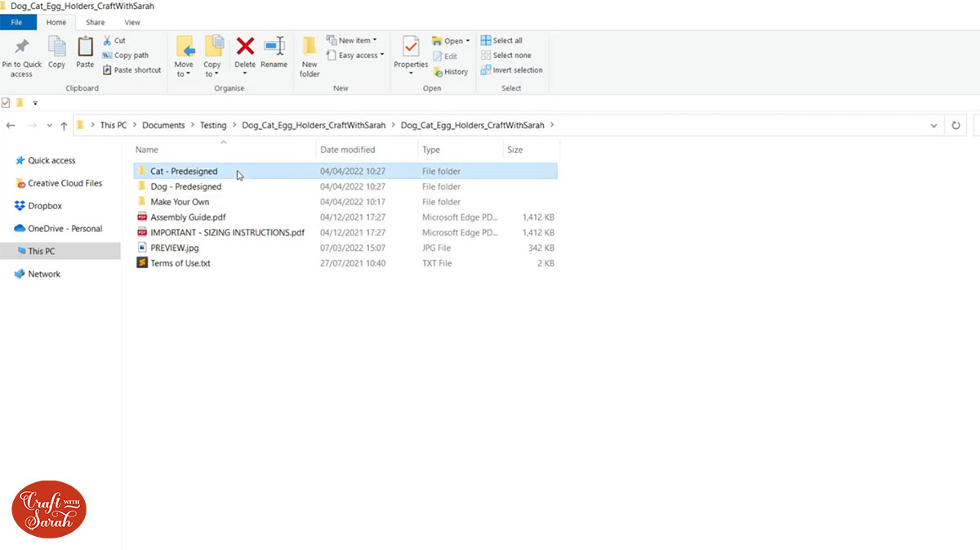
Task: Open the File menu
Action: point(18,22)
